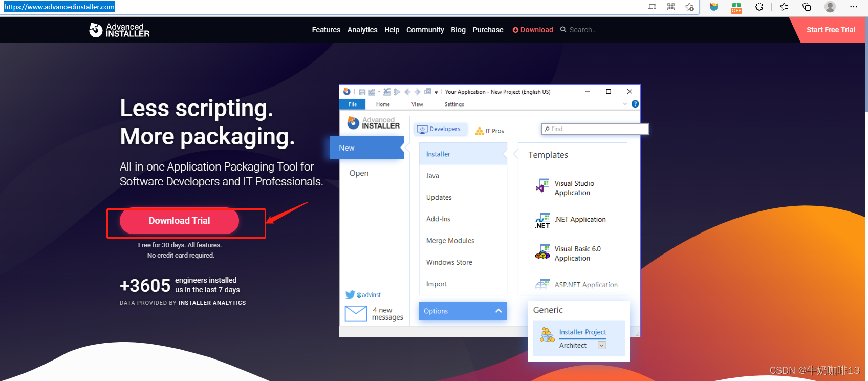Go to the Blog page
This screenshot has height=381, width=868.
click(458, 30)
